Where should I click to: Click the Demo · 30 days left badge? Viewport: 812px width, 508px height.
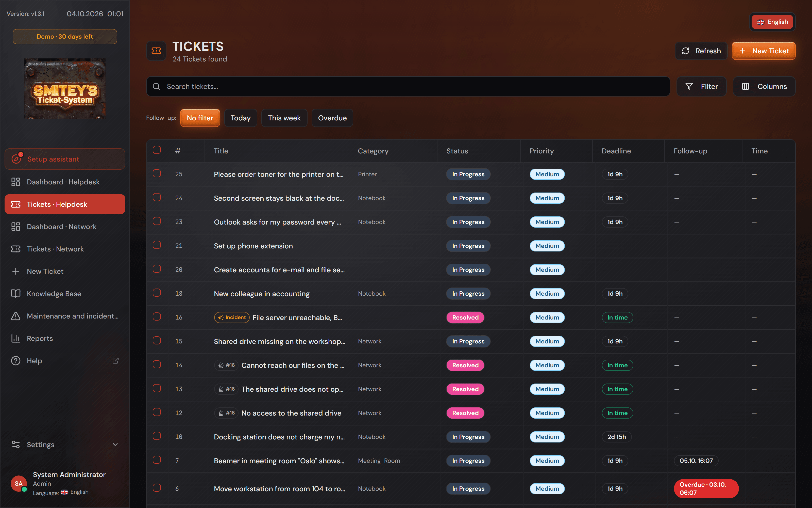(x=65, y=36)
